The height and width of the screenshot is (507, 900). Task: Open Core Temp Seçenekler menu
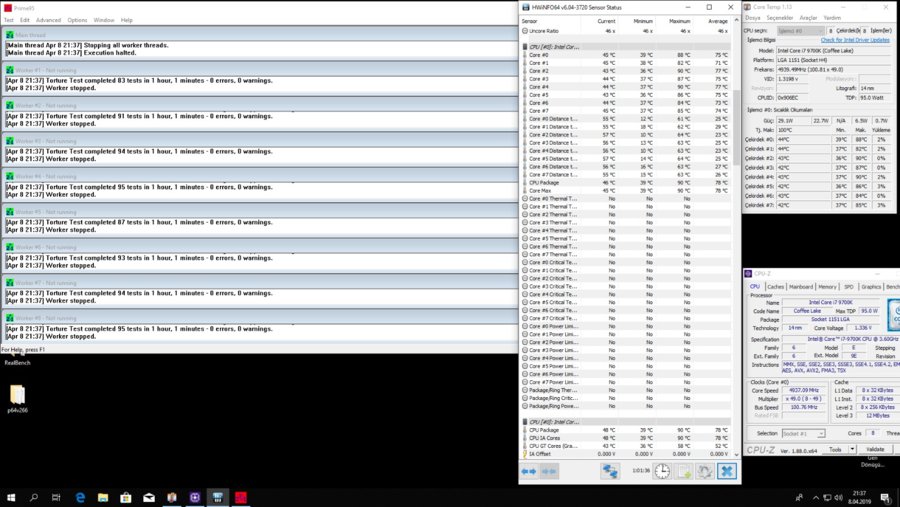click(x=780, y=18)
